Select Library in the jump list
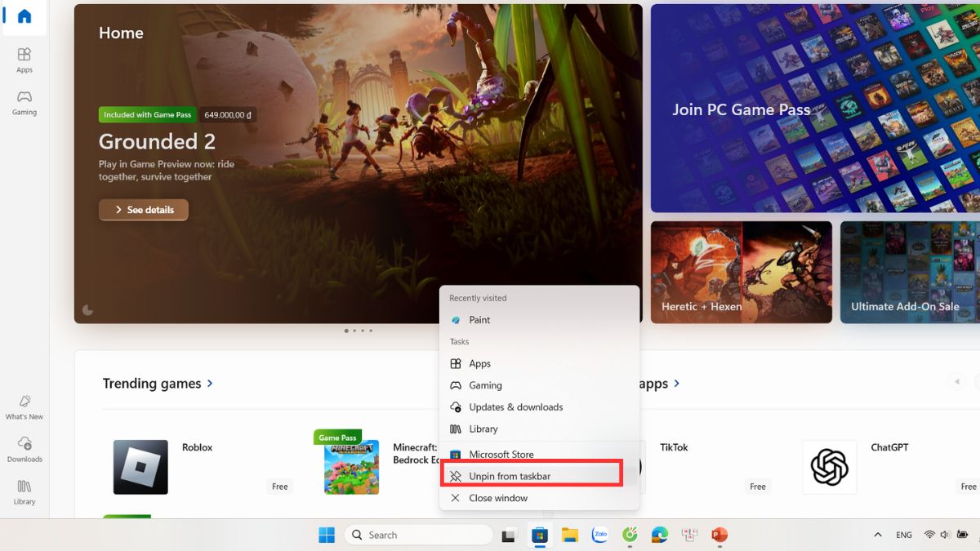980x551 pixels. click(539, 429)
